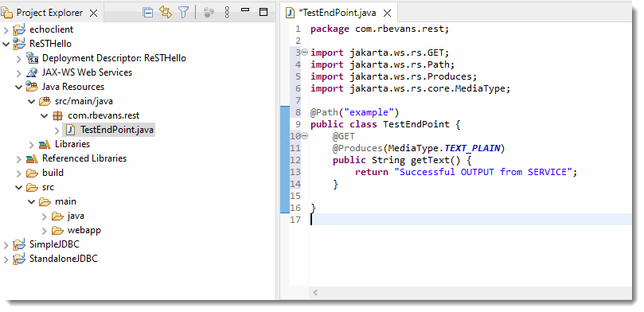Click the src folder icon
Viewport: 644px width, 312px height.
[x=32, y=187]
